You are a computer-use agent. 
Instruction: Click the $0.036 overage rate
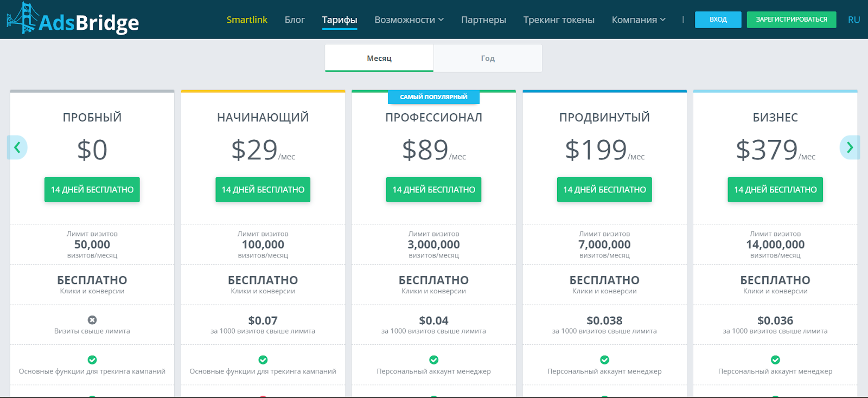[775, 320]
